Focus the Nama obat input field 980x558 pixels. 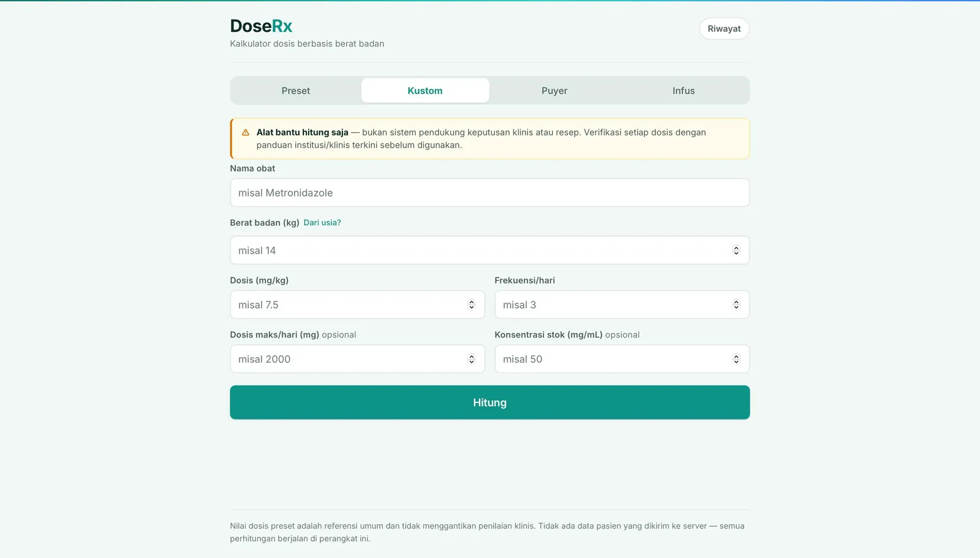point(490,193)
